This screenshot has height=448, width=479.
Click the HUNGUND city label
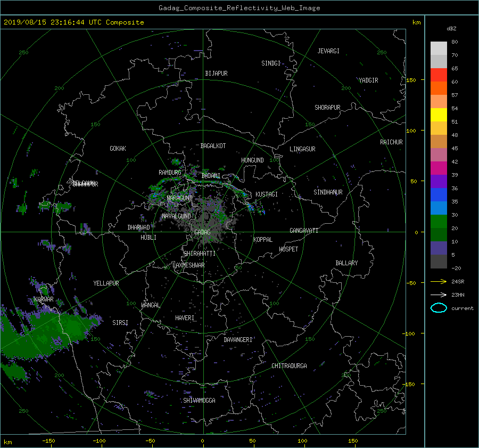tap(252, 160)
